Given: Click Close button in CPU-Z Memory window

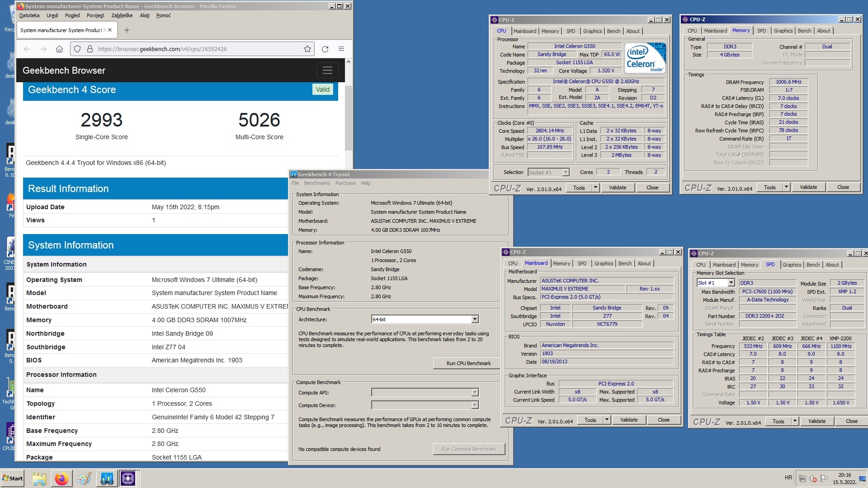Looking at the screenshot, I should [x=843, y=187].
